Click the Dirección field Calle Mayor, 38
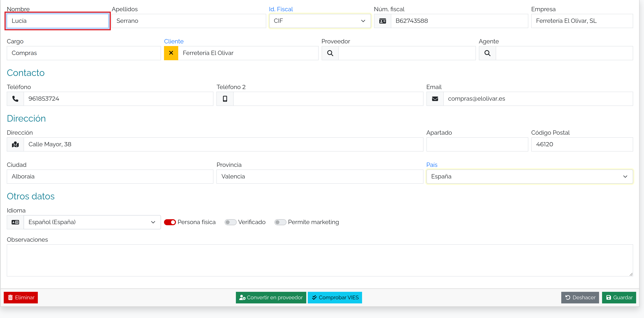 point(223,144)
